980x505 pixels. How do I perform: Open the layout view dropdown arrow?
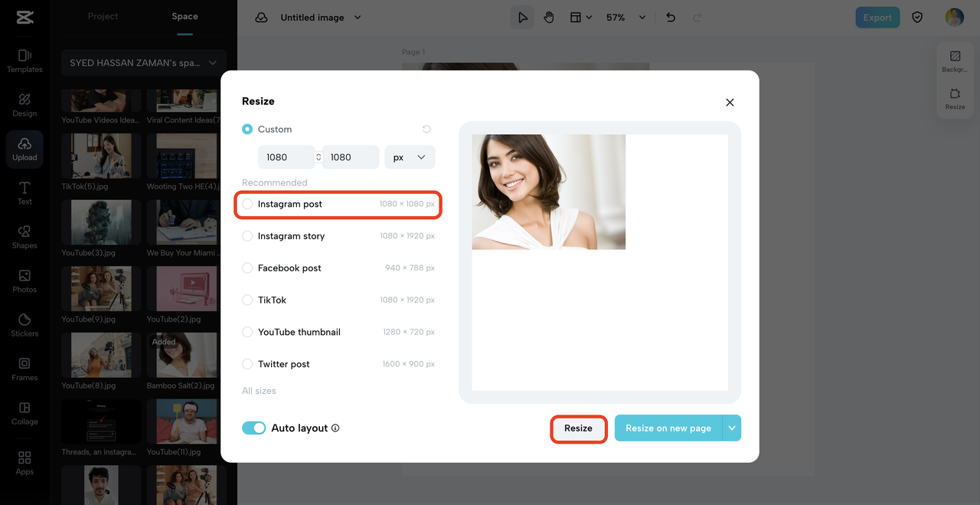pyautogui.click(x=589, y=18)
